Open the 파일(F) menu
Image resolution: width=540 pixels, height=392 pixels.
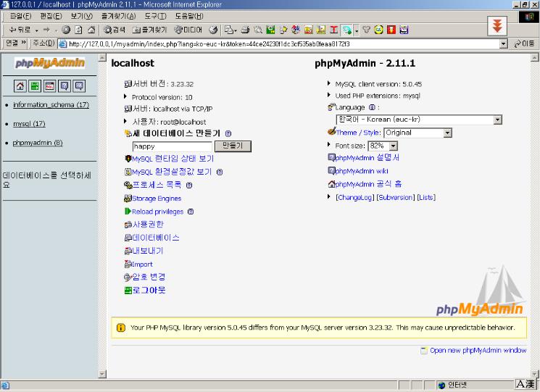[20, 16]
